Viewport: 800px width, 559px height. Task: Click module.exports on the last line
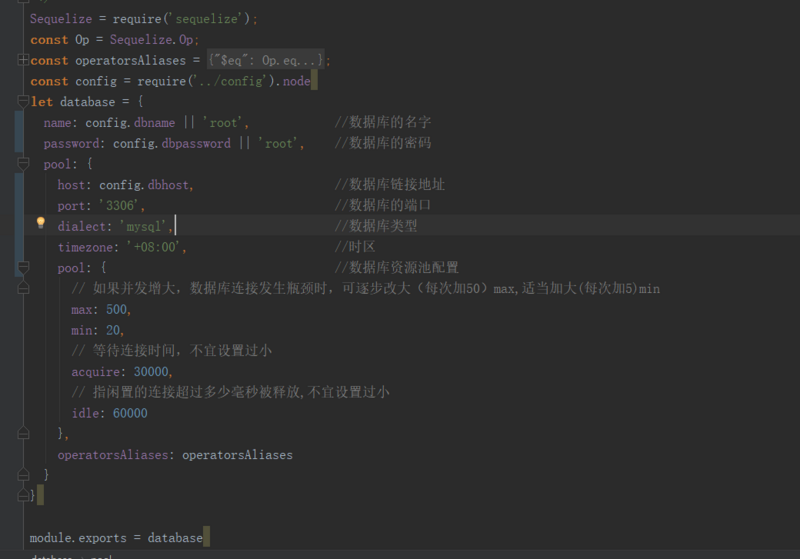[x=78, y=538]
